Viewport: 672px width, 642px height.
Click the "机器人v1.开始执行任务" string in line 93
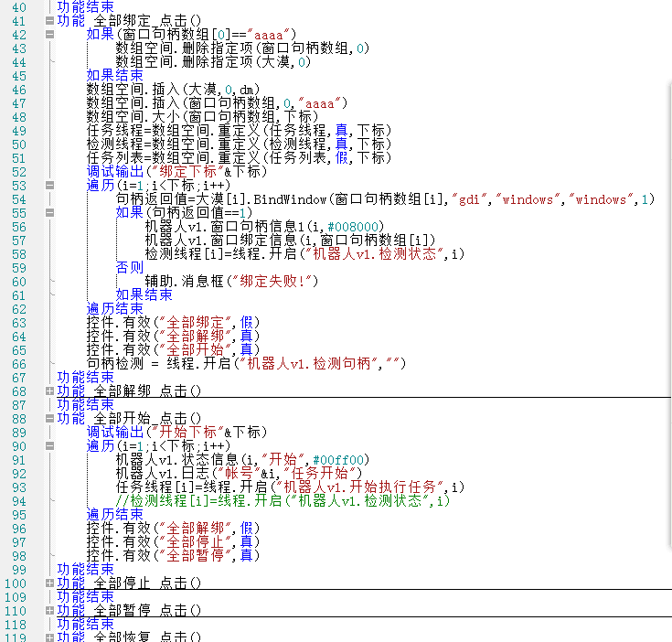[x=360, y=487]
